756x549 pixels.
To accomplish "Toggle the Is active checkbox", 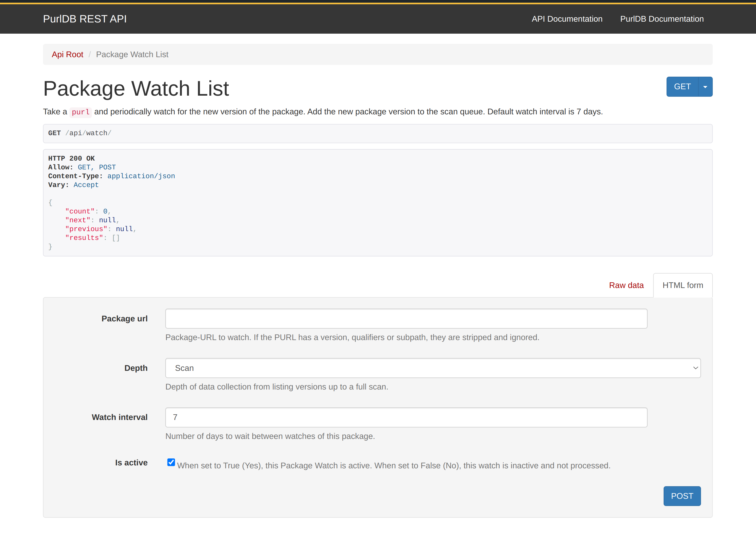I will 171,462.
